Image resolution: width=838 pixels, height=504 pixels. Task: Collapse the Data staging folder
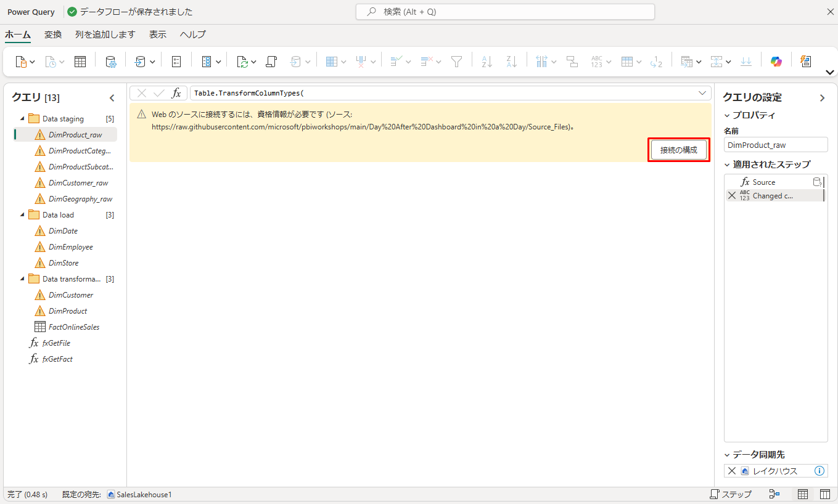23,119
